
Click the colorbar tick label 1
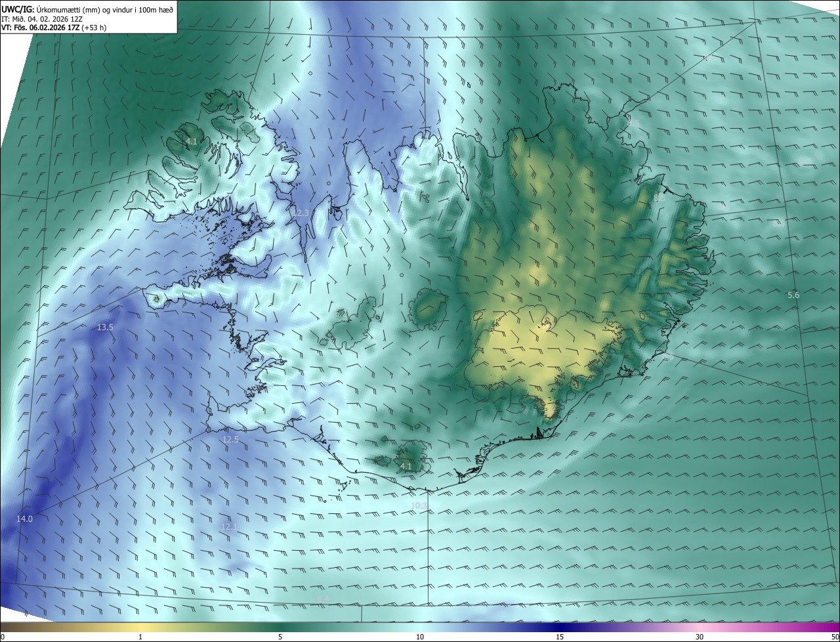point(140,637)
